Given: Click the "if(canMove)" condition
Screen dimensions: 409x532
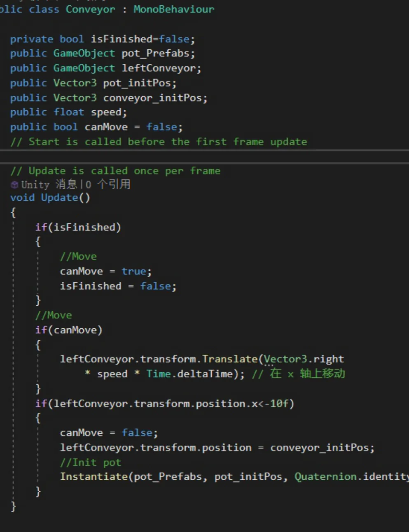Looking at the screenshot, I should pyautogui.click(x=69, y=330).
